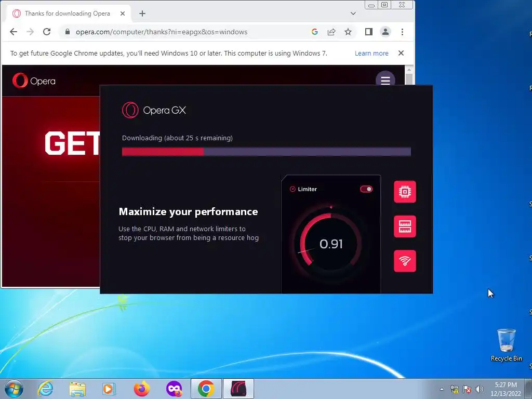The width and height of the screenshot is (532, 399).
Task: Launch Internet Explorer from taskbar
Action: pyautogui.click(x=45, y=389)
